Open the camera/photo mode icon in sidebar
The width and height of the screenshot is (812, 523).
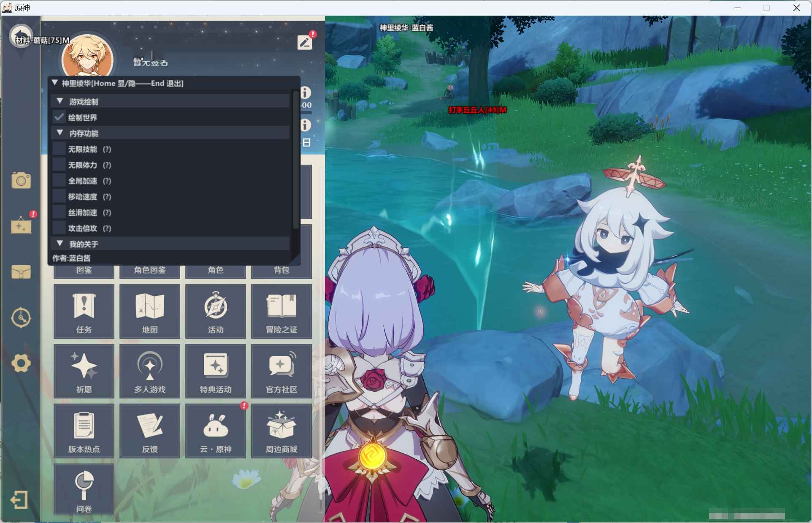(x=21, y=180)
